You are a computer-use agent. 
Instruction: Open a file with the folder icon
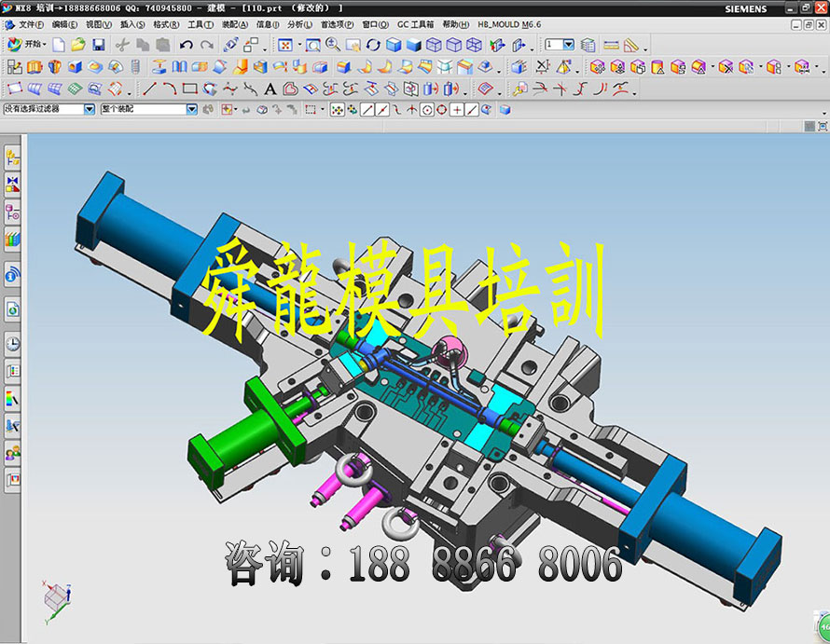click(x=78, y=45)
